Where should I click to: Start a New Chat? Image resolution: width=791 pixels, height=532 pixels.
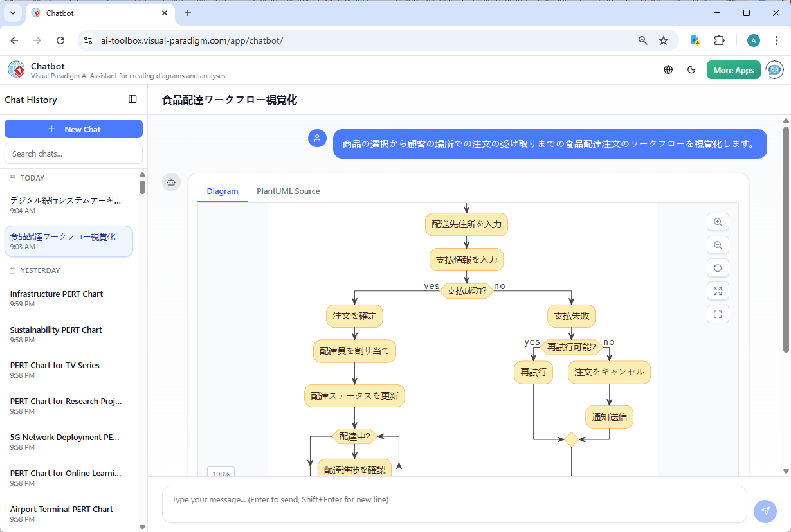tap(73, 129)
